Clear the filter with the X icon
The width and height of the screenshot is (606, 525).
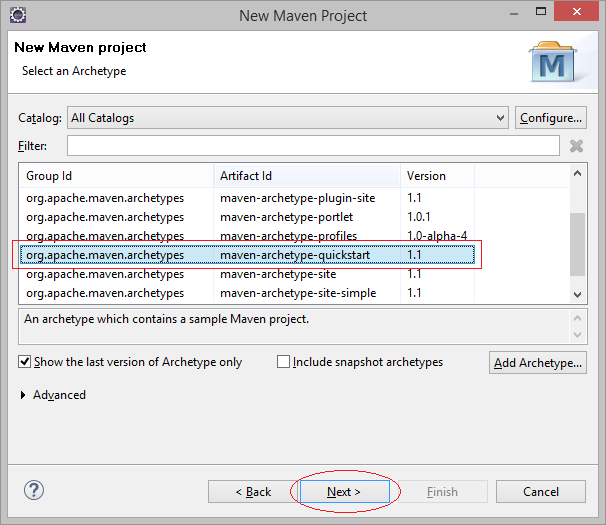[x=576, y=146]
